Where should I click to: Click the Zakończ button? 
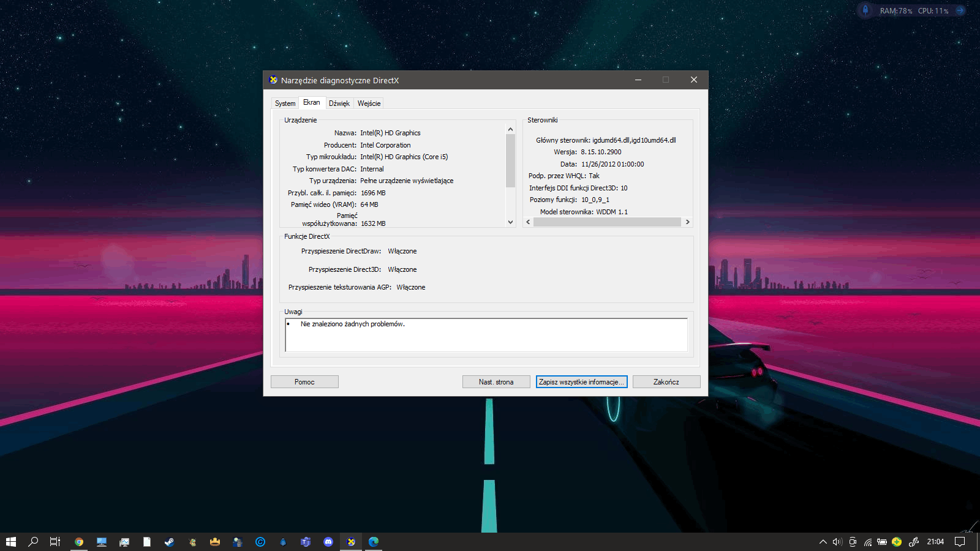(x=666, y=382)
